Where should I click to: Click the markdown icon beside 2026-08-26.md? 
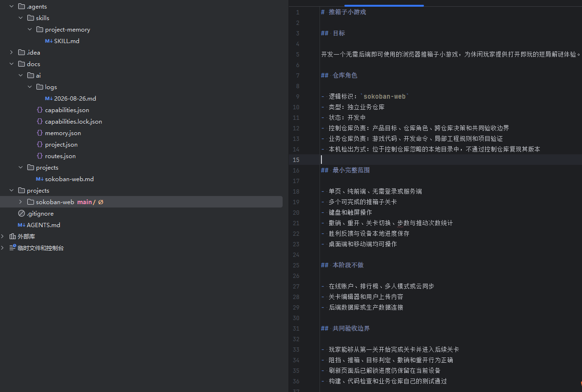tap(48, 98)
